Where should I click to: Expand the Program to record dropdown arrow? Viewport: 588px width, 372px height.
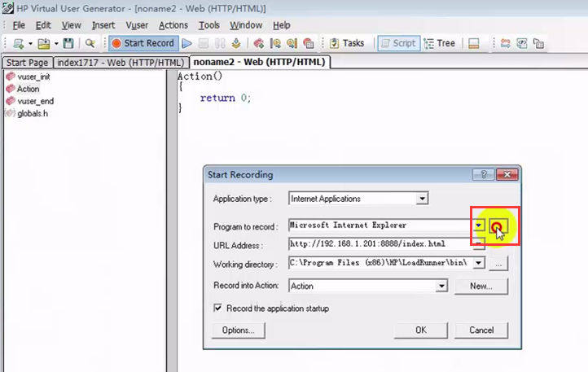(479, 225)
